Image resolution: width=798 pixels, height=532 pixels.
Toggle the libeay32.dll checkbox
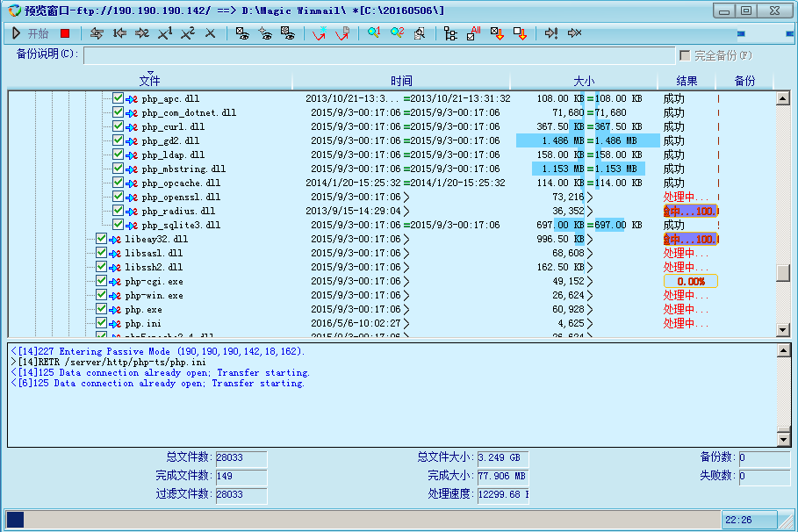tap(102, 239)
